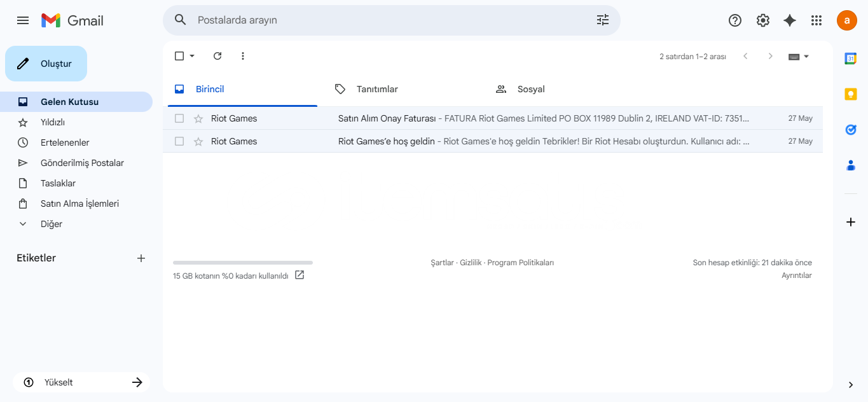Open Google Calendar in side panel
Image resolution: width=868 pixels, height=402 pixels.
pos(850,59)
